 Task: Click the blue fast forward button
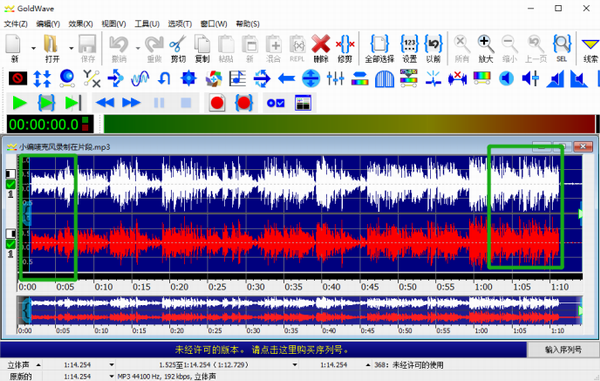pos(131,103)
